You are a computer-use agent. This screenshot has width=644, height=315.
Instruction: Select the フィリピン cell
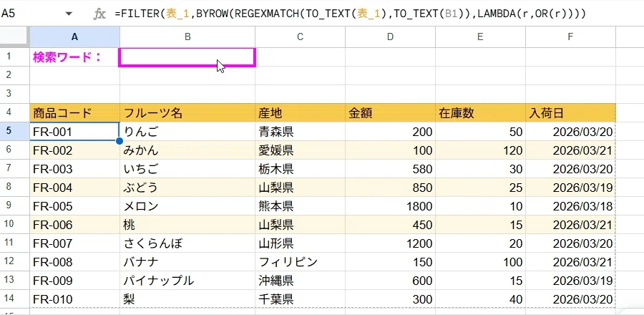[x=300, y=261]
